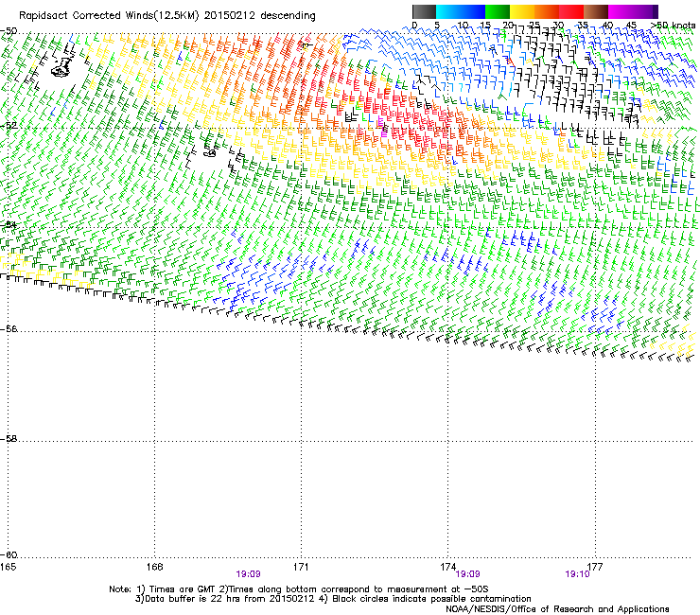Image resolution: width=700 pixels, height=615 pixels.
Task: Click the '>50 knots' legend label
Action: click(x=673, y=26)
